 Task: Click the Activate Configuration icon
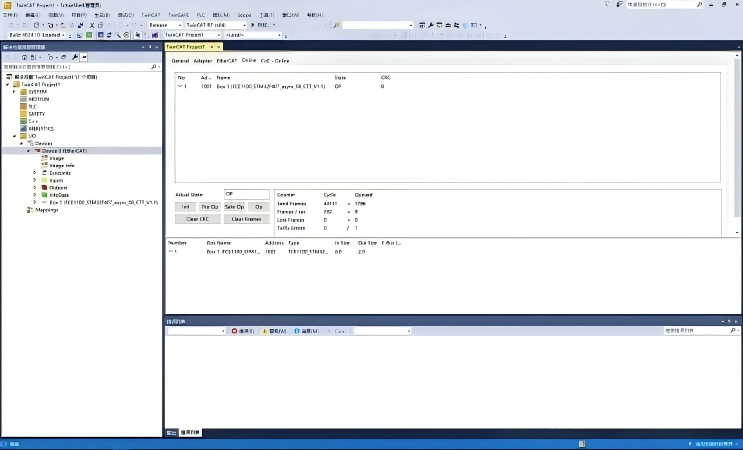point(79,35)
